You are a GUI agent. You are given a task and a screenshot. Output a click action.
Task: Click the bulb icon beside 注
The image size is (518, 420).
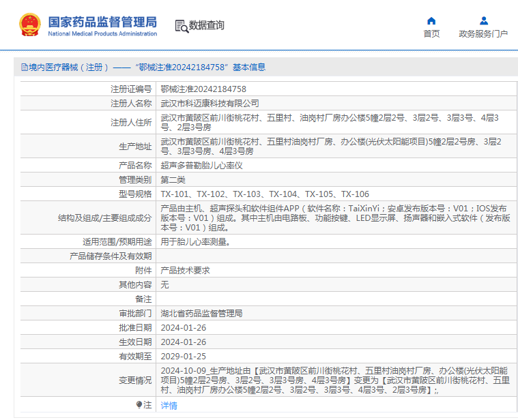[x=139, y=404]
